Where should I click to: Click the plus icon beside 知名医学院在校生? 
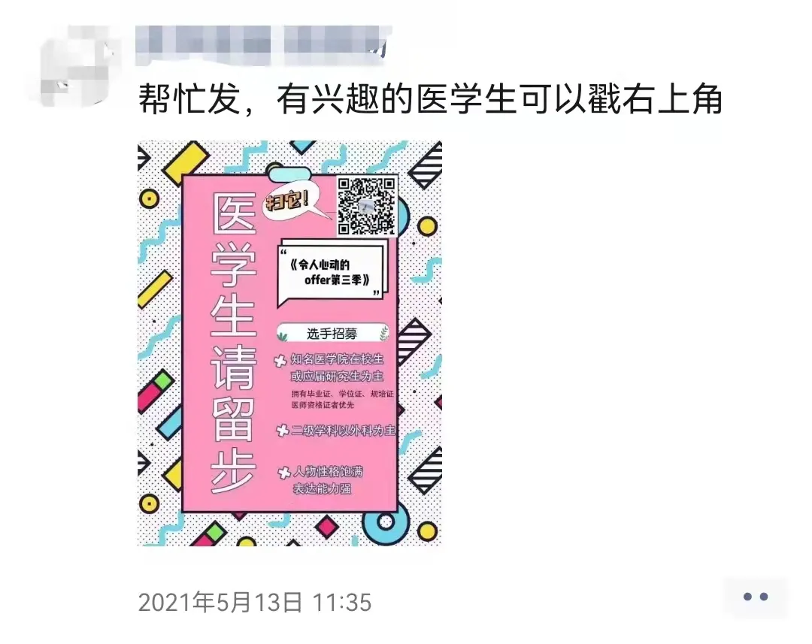[280, 361]
